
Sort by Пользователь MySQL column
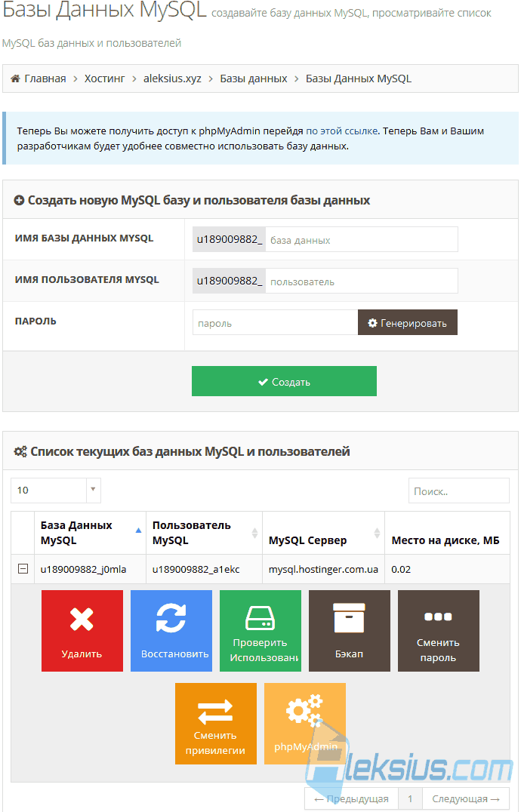point(204,532)
